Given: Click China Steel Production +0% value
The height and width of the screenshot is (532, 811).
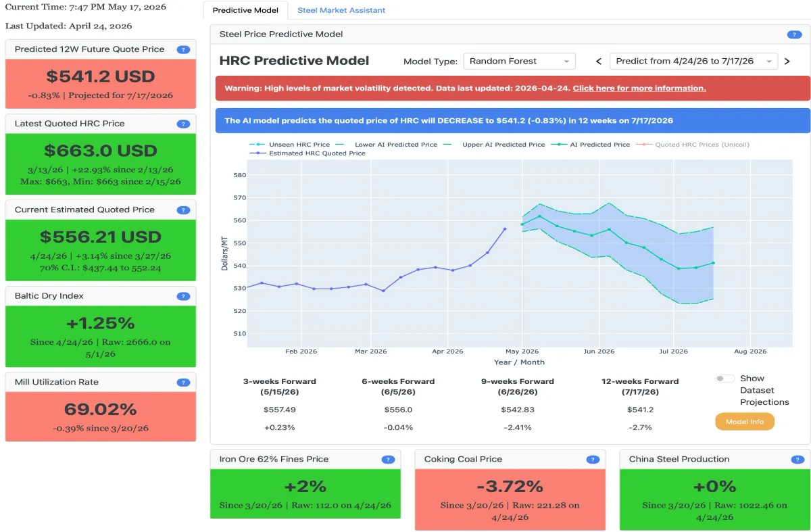Looking at the screenshot, I should pyautogui.click(x=715, y=487).
